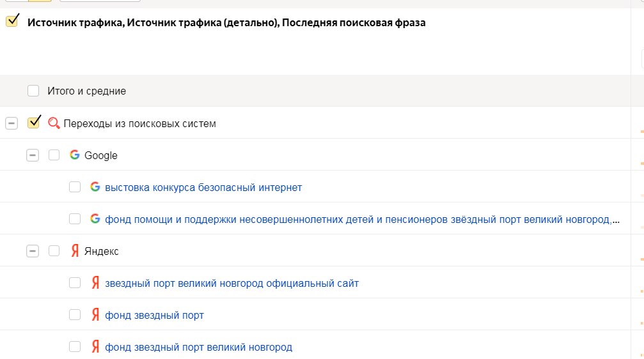Collapse the Переходы из поисковых систем group
644x359 pixels.
(x=12, y=123)
